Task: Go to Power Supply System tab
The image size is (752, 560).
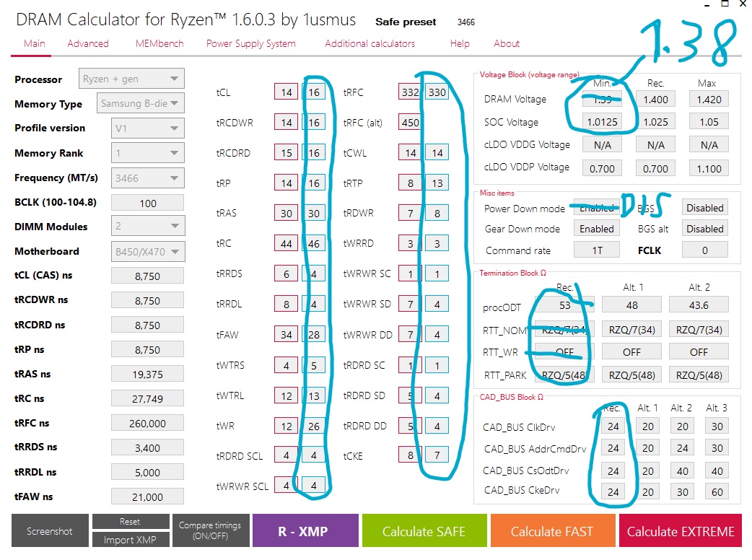Action: coord(251,43)
